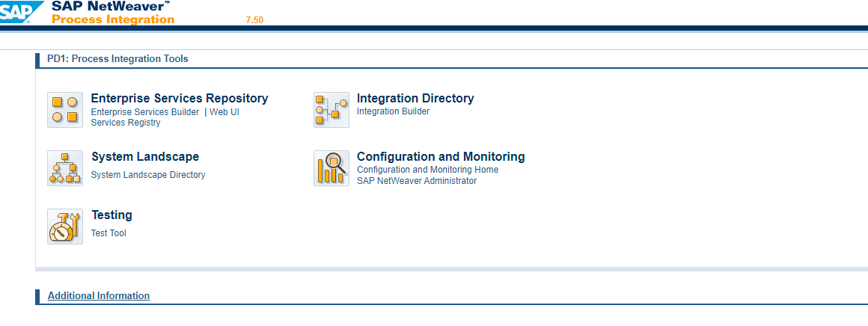Open SAP NetWeaver Administrator link
The width and height of the screenshot is (868, 326).
pyautogui.click(x=417, y=181)
